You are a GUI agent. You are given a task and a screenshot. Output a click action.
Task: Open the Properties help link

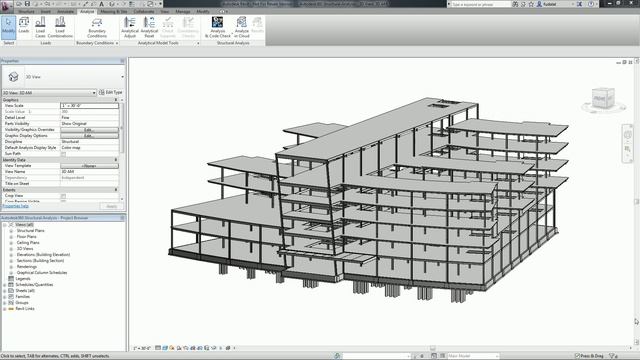(x=15, y=206)
